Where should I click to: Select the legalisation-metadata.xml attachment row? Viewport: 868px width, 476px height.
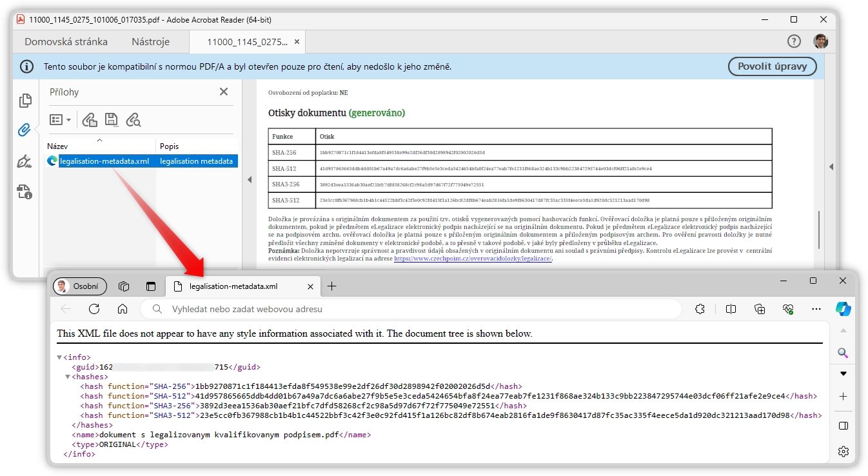pos(142,161)
